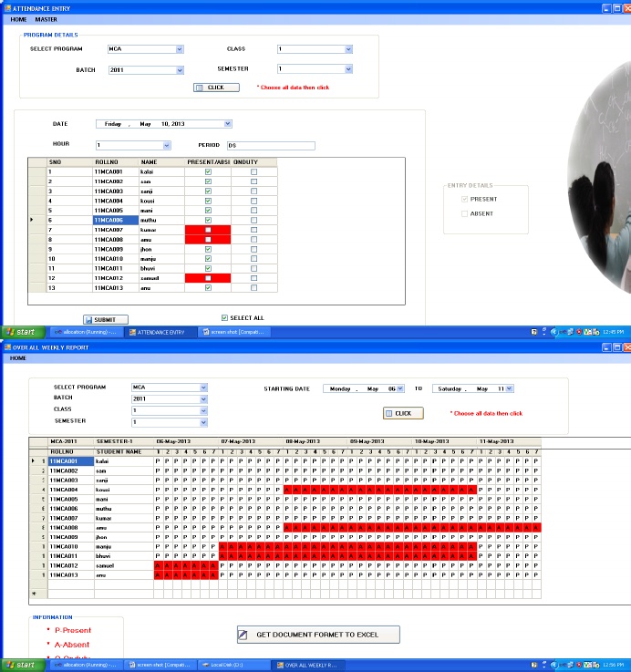
Task: Select 11MCA008 roll number in weekly report
Action: 71,528
